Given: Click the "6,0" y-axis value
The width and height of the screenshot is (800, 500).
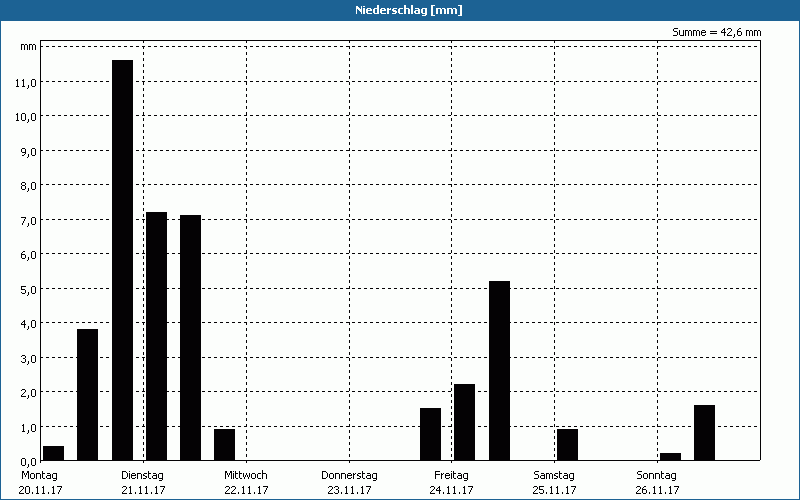Looking at the screenshot, I should click(x=29, y=255).
